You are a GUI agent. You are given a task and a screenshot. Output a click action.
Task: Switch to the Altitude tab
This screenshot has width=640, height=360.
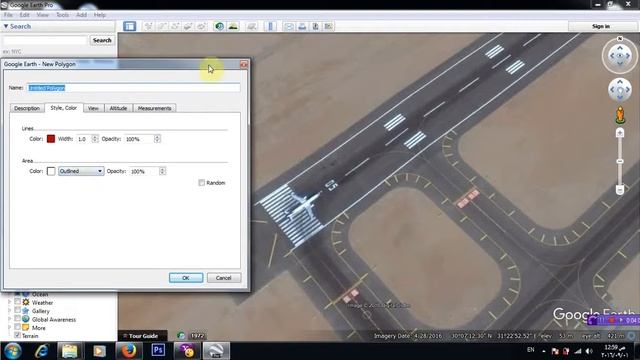118,108
